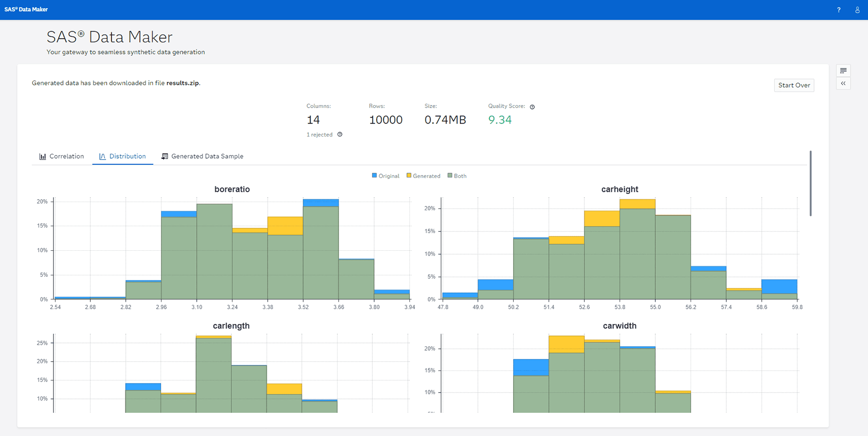Image resolution: width=868 pixels, height=436 pixels.
Task: Click the table icon beside Generated Data Sample
Action: 164,156
